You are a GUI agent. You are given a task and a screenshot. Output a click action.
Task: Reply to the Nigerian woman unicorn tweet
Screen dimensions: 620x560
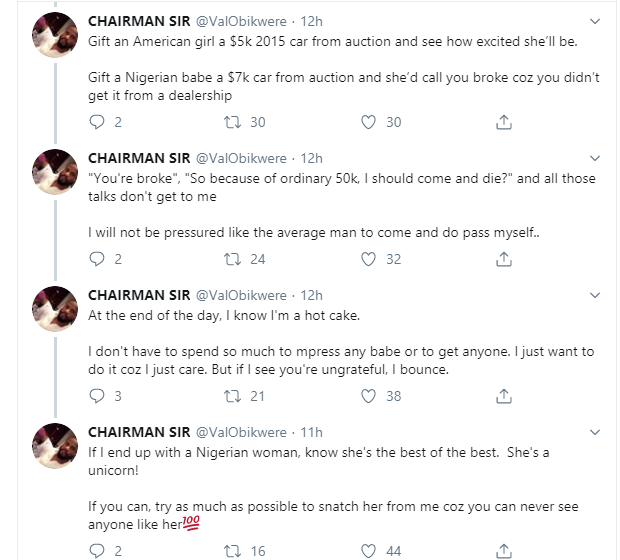[97, 550]
